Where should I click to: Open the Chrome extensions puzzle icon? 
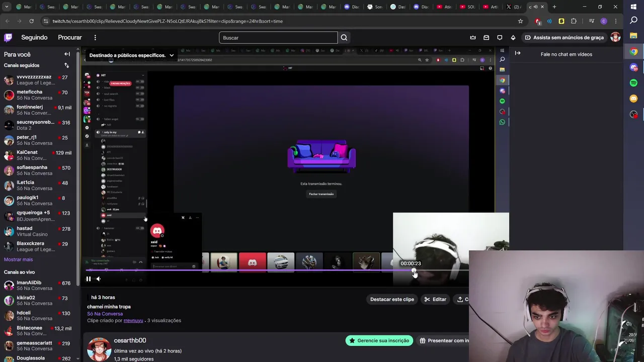pyautogui.click(x=574, y=21)
